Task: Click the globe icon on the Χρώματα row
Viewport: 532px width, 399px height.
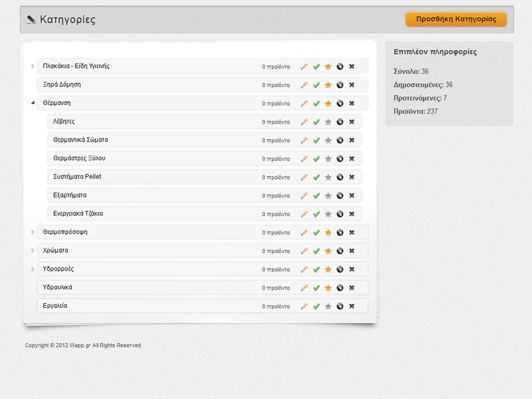Action: point(340,251)
